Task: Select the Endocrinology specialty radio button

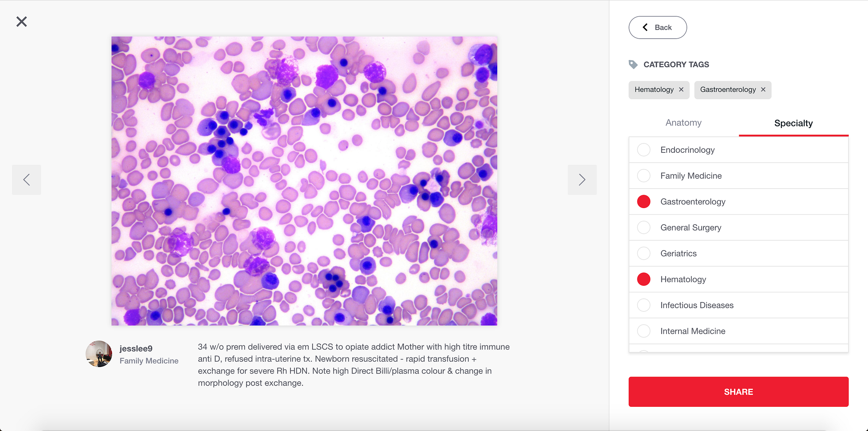Action: (x=644, y=150)
